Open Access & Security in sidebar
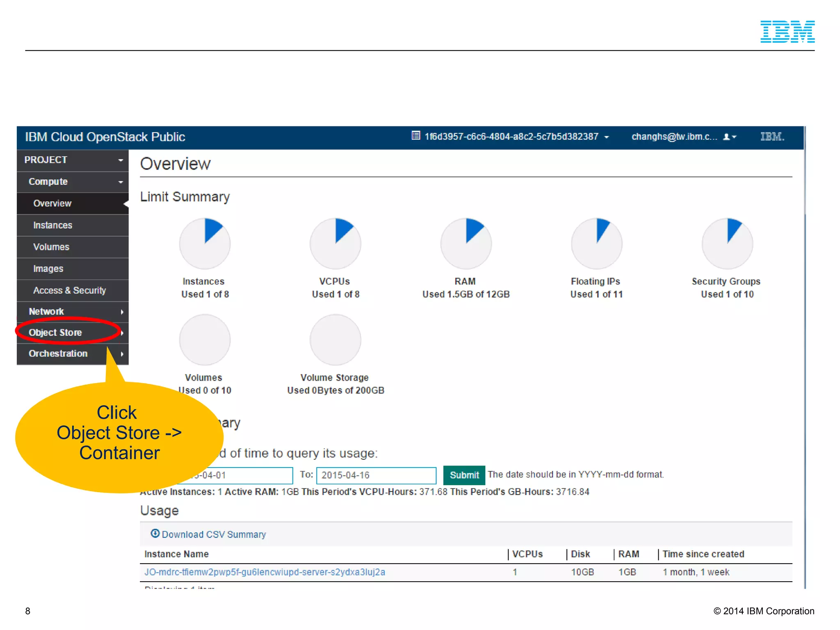This screenshot has height=630, width=840. coord(73,290)
